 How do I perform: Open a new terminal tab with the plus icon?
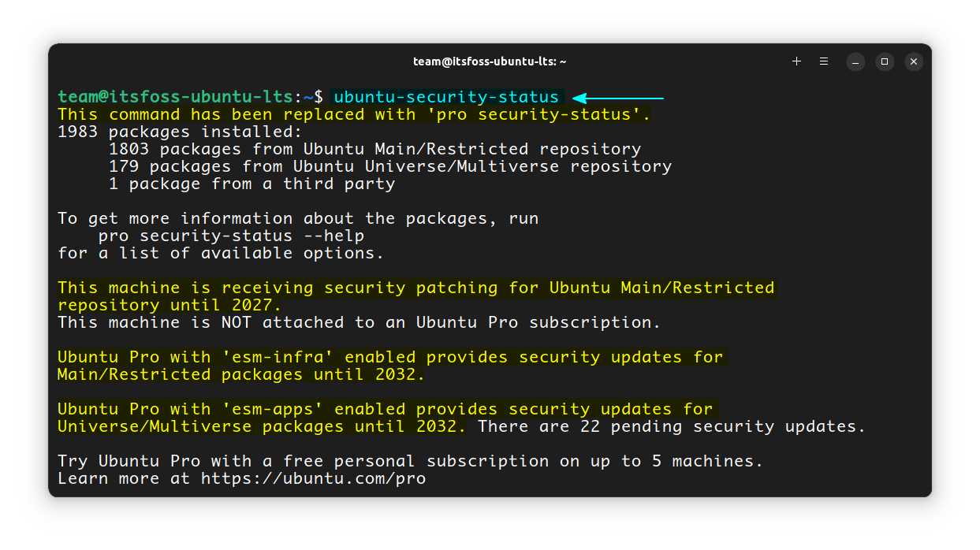[x=796, y=61]
